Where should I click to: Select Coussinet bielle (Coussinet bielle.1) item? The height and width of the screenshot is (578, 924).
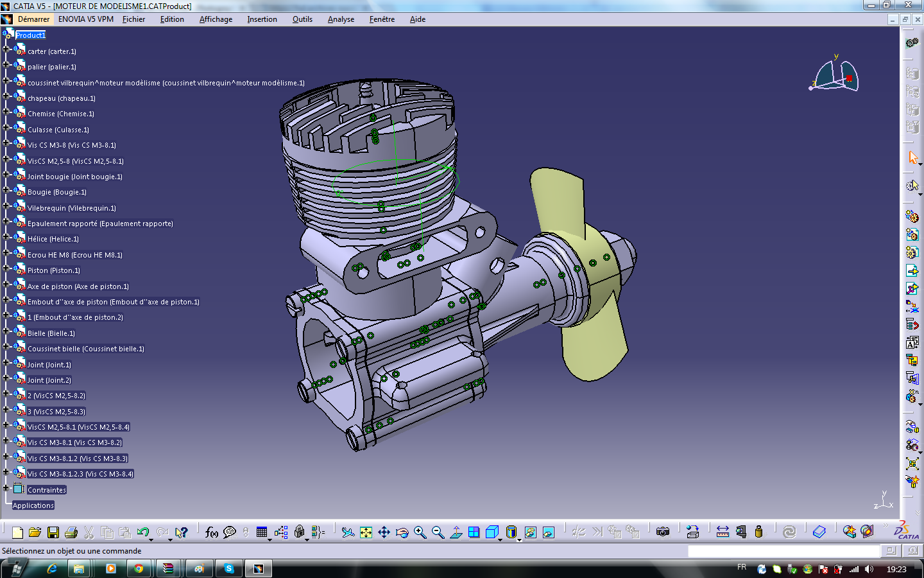86,349
